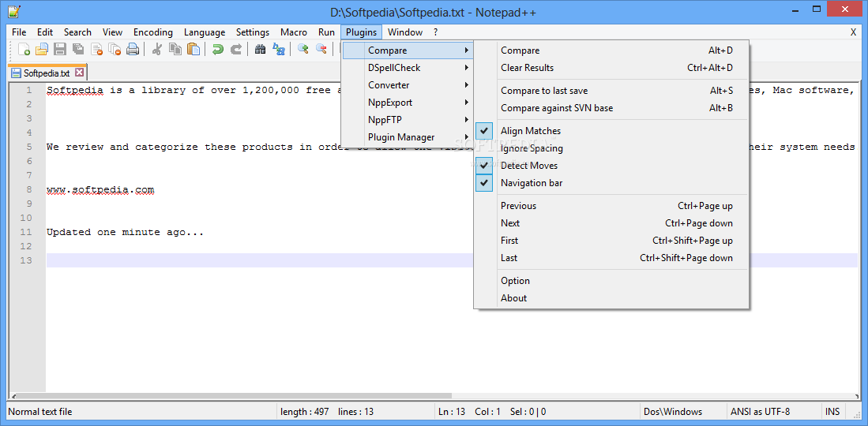The width and height of the screenshot is (868, 426).
Task: Click the 'Updated one minute ago...' line
Action: [125, 233]
